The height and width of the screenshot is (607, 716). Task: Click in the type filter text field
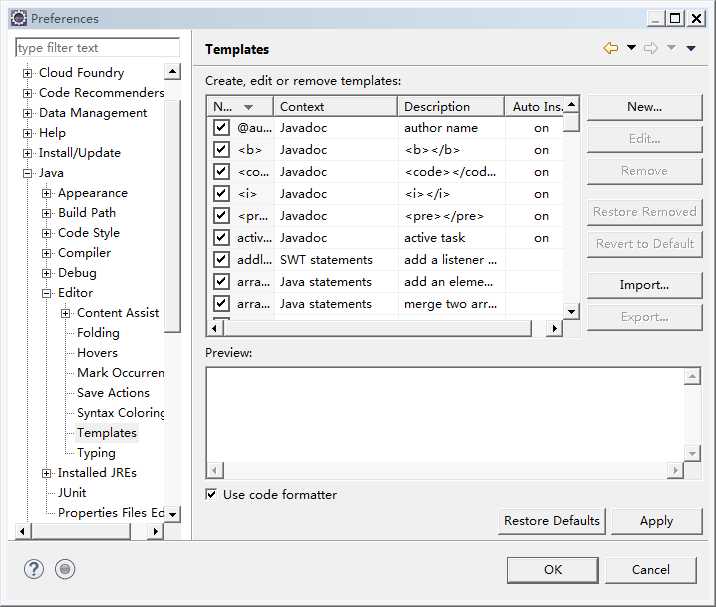[97, 48]
